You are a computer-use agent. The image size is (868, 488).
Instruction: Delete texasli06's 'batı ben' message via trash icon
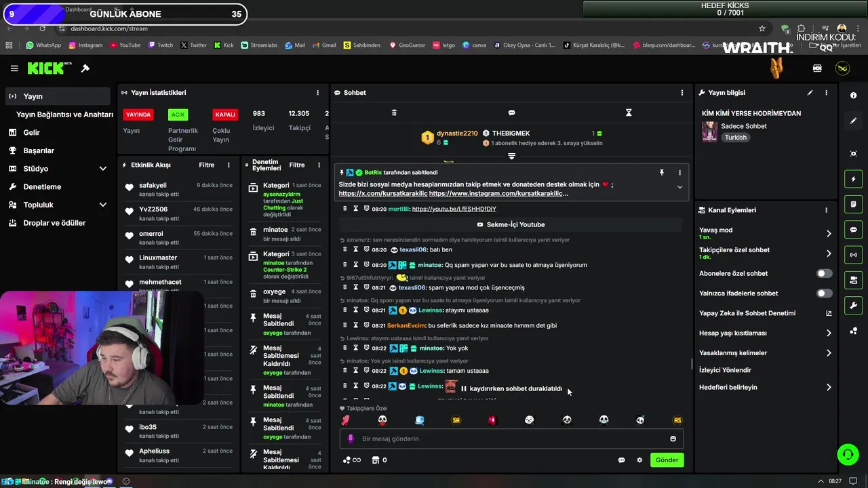click(x=344, y=249)
